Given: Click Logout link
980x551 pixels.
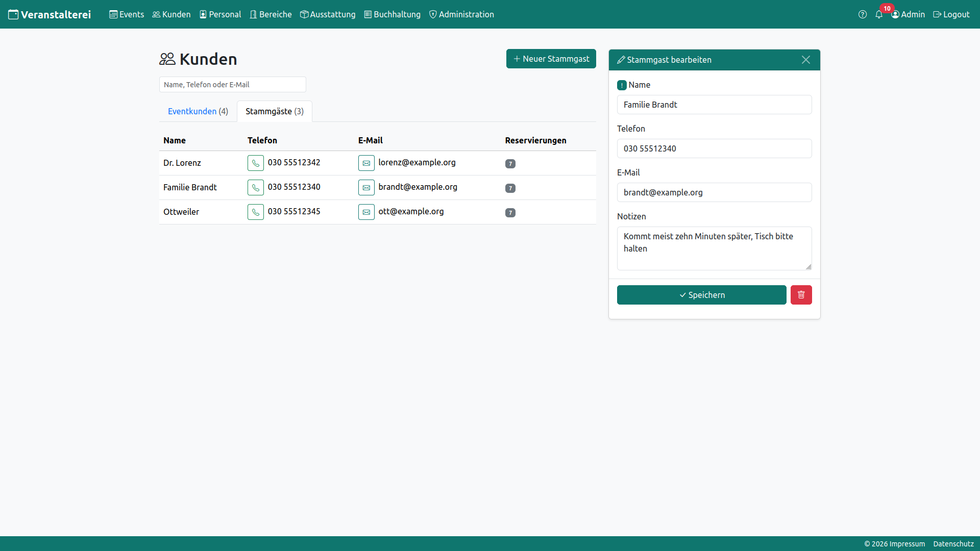Looking at the screenshot, I should pos(951,14).
